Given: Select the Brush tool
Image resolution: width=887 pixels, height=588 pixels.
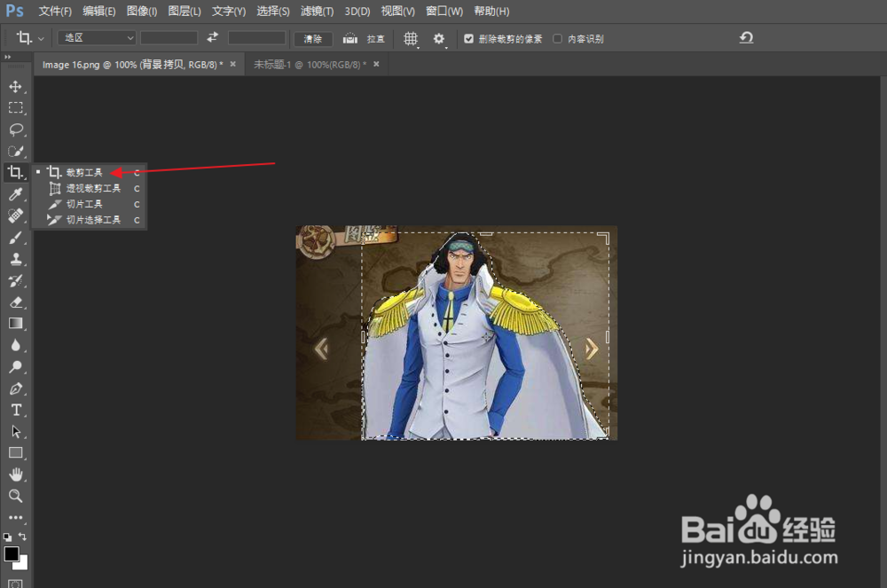Looking at the screenshot, I should [x=15, y=238].
